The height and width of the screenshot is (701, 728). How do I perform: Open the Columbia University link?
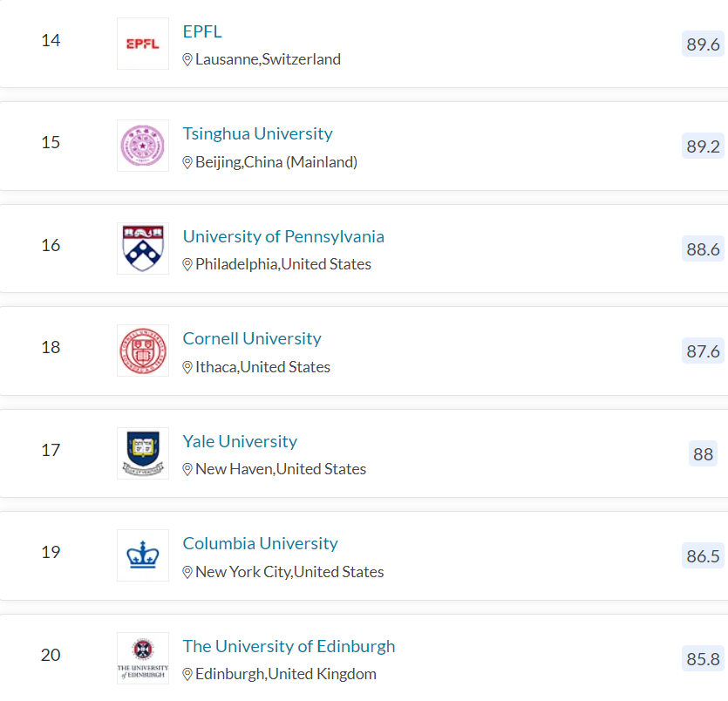coord(260,543)
